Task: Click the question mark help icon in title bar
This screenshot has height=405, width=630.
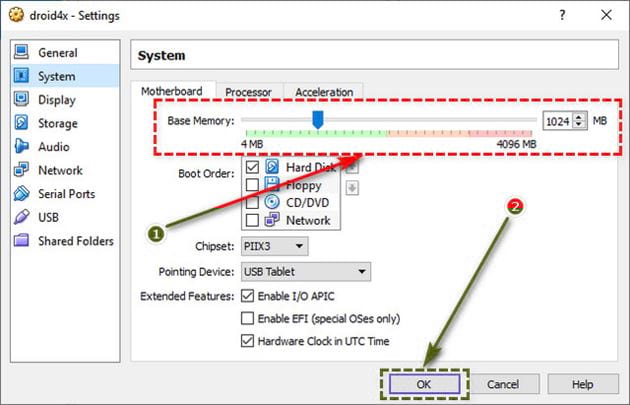Action: click(x=562, y=15)
